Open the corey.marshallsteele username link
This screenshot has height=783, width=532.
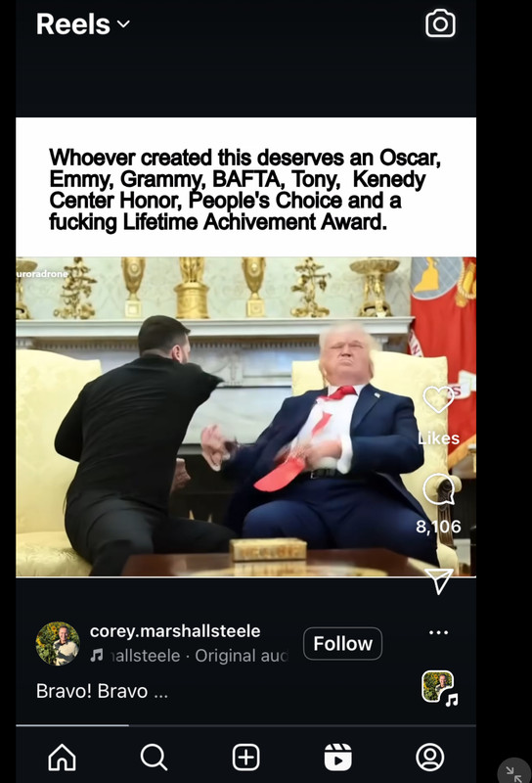pyautogui.click(x=175, y=630)
